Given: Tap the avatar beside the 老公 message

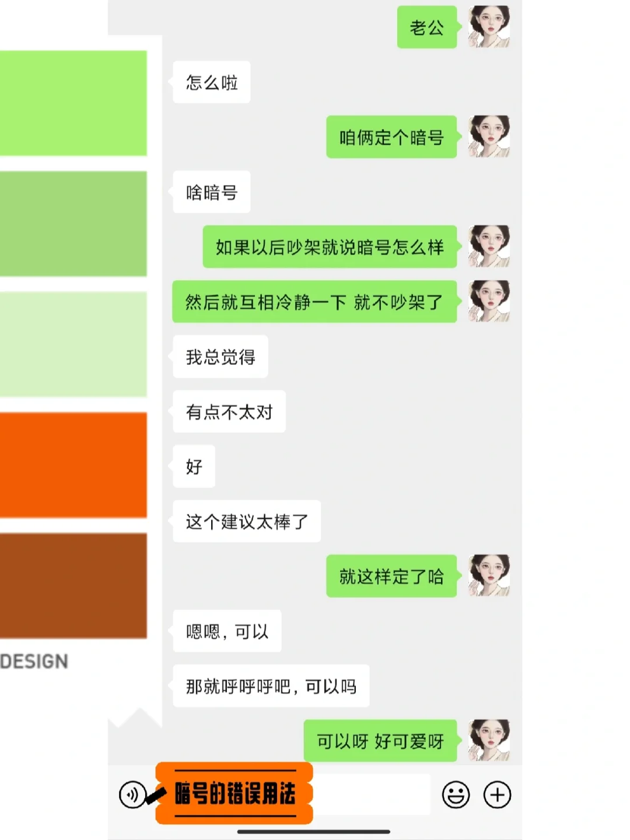Looking at the screenshot, I should point(489,27).
